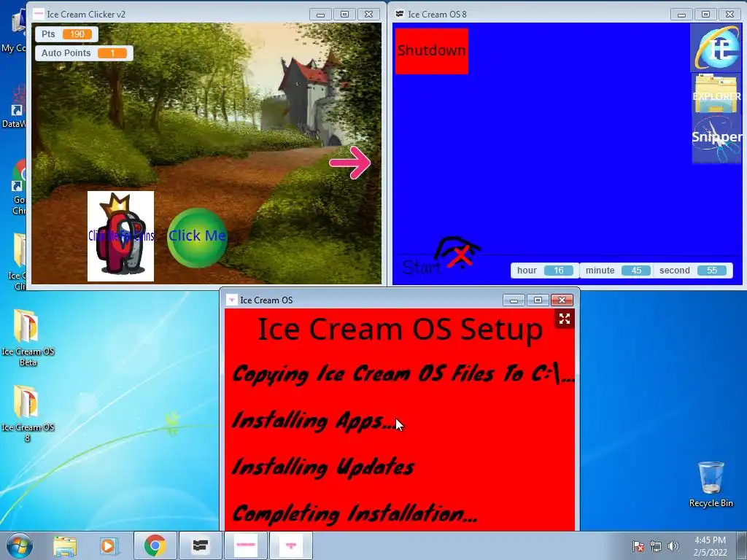Click the Installing Apps line
The width and height of the screenshot is (747, 560).
coord(314,421)
